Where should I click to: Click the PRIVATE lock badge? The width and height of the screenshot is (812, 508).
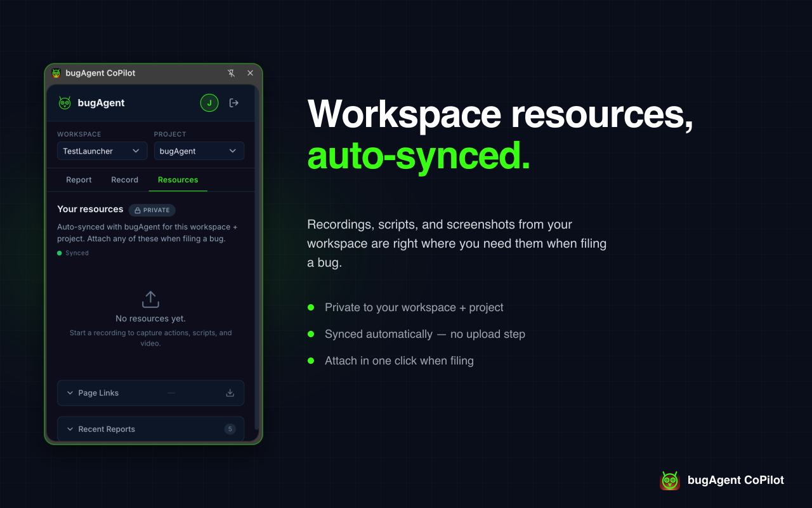[x=152, y=210]
